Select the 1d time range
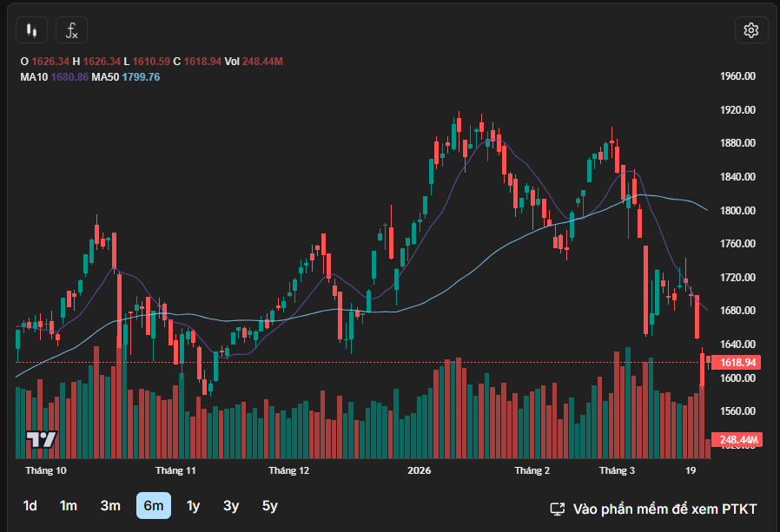The image size is (780, 532). [30, 506]
